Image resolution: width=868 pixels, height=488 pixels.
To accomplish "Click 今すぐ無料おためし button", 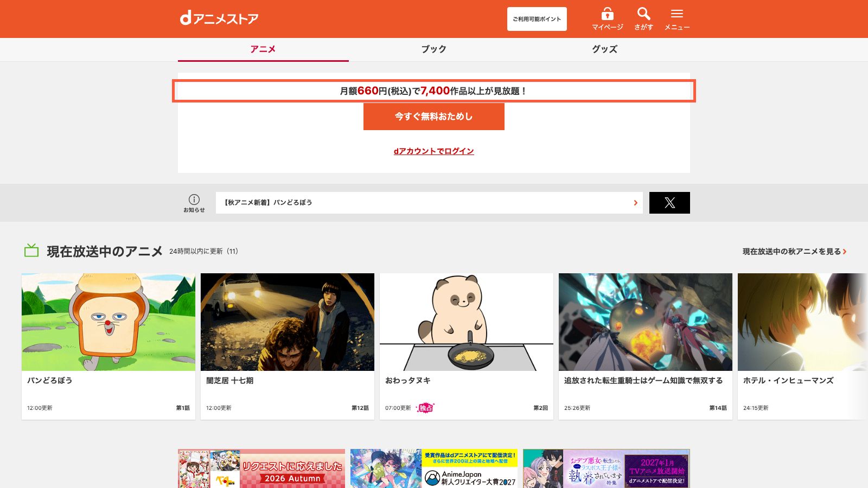I will [x=434, y=117].
